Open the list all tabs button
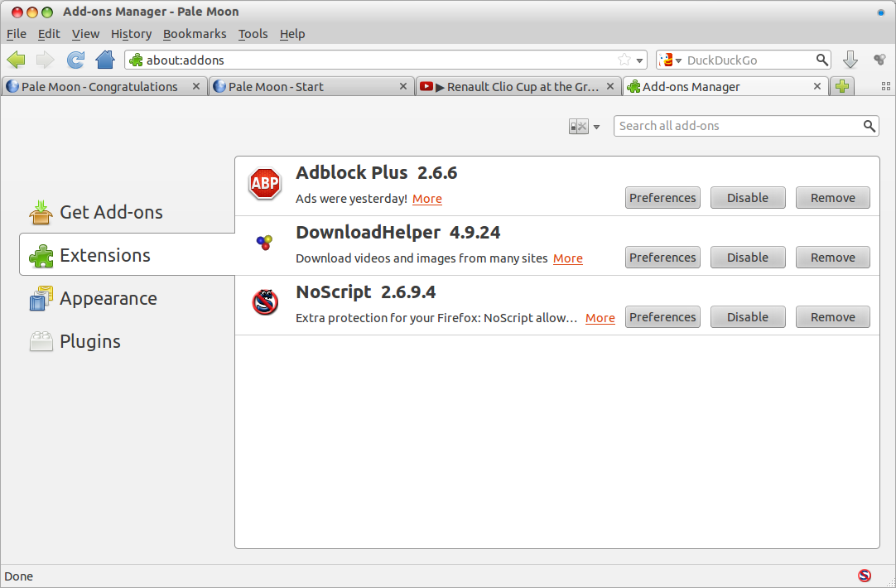This screenshot has height=588, width=896. click(886, 86)
